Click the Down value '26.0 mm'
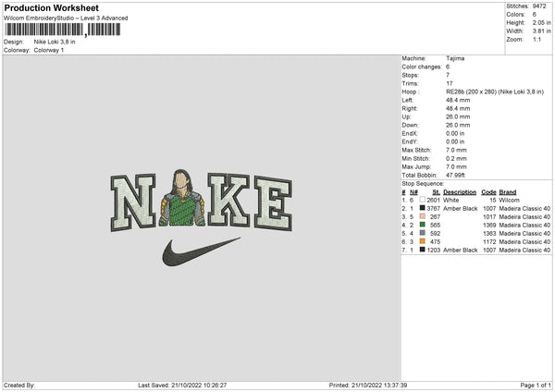 click(x=458, y=125)
